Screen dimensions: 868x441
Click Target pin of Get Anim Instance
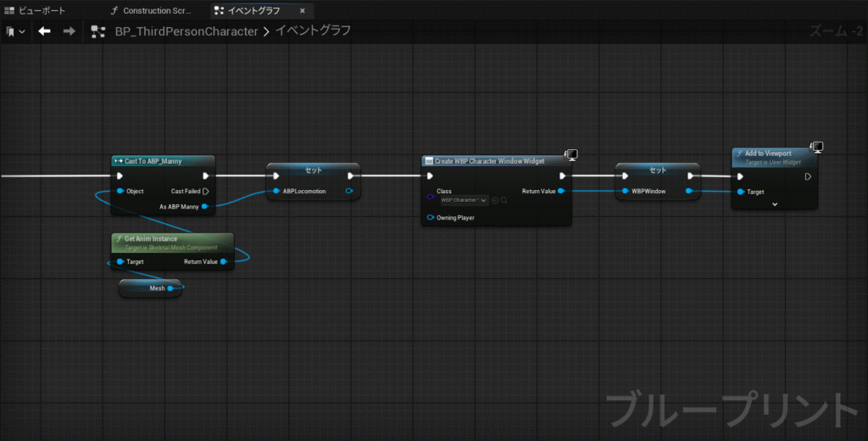coord(120,261)
